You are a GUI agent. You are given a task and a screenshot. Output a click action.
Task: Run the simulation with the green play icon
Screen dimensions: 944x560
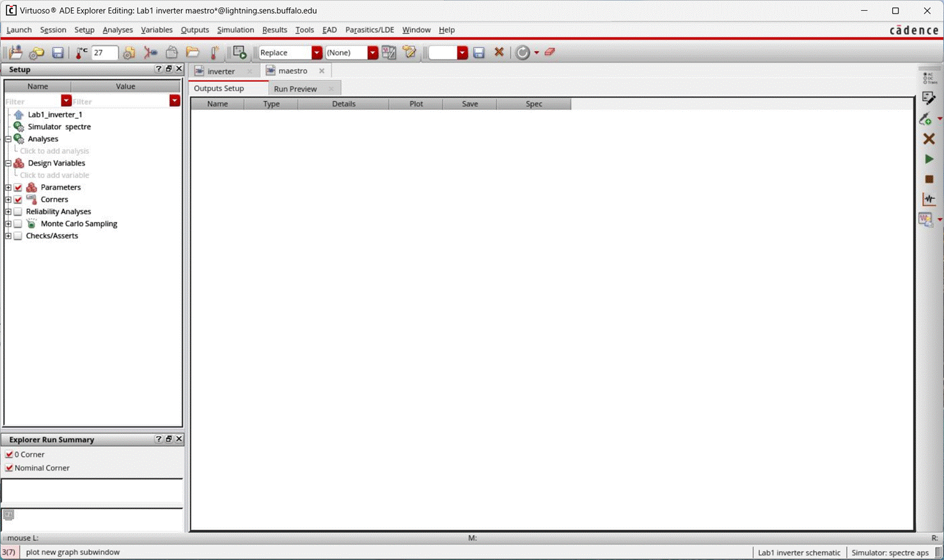point(929,159)
